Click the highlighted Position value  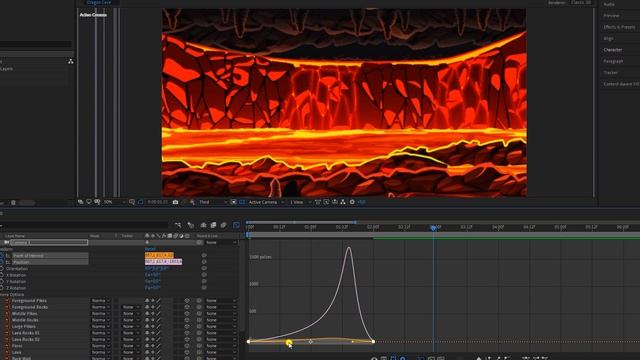163,262
